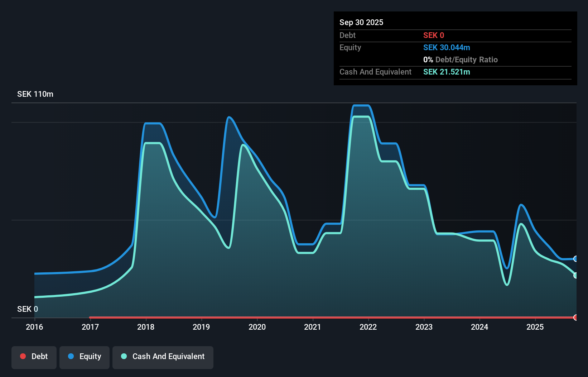The height and width of the screenshot is (377, 588).
Task: Click the SEK 30.044m equity value link
Action: click(x=447, y=47)
